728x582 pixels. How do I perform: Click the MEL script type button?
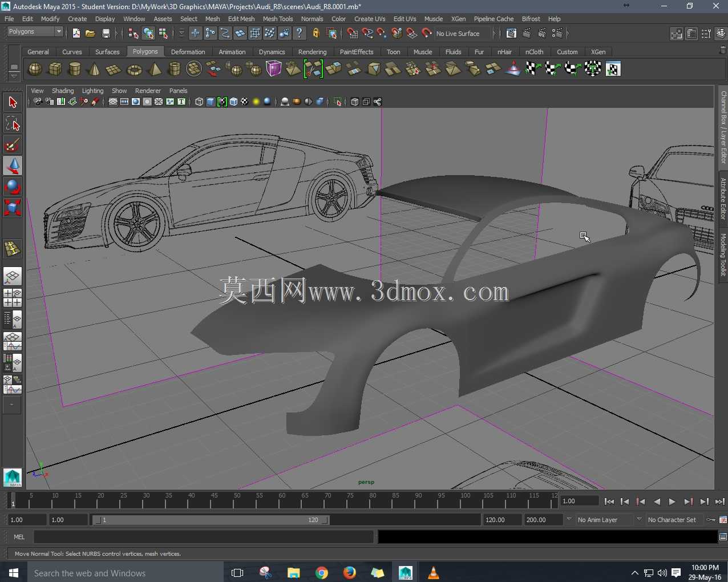coord(19,537)
